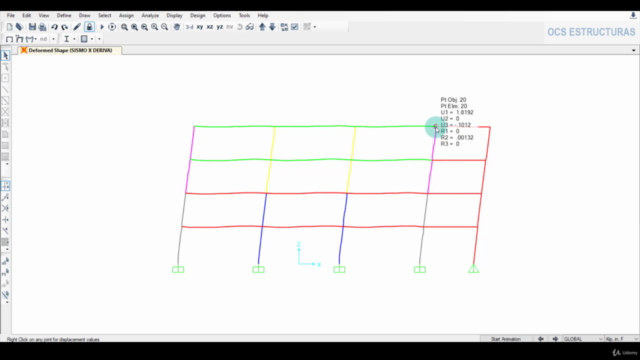Open the Display menu

pyautogui.click(x=174, y=16)
